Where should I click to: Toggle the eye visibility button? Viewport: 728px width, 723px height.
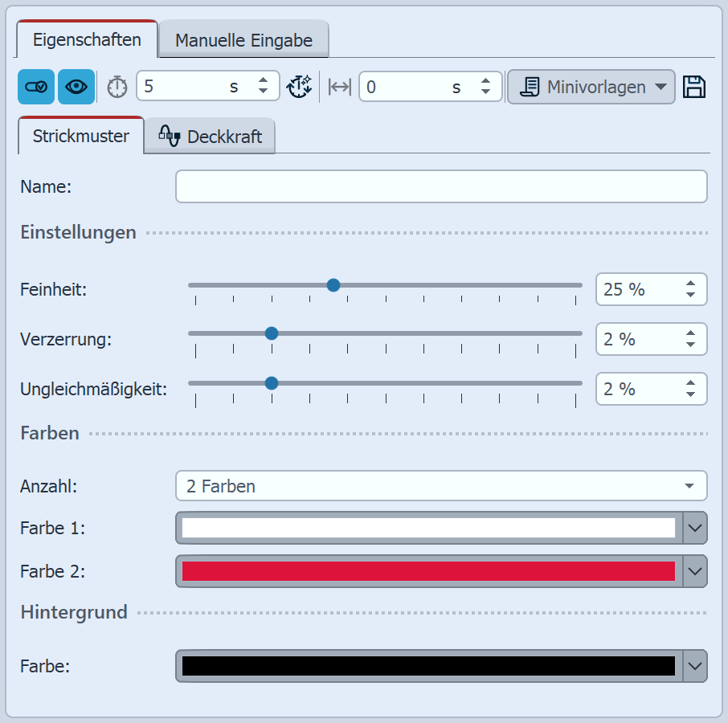pyautogui.click(x=76, y=87)
